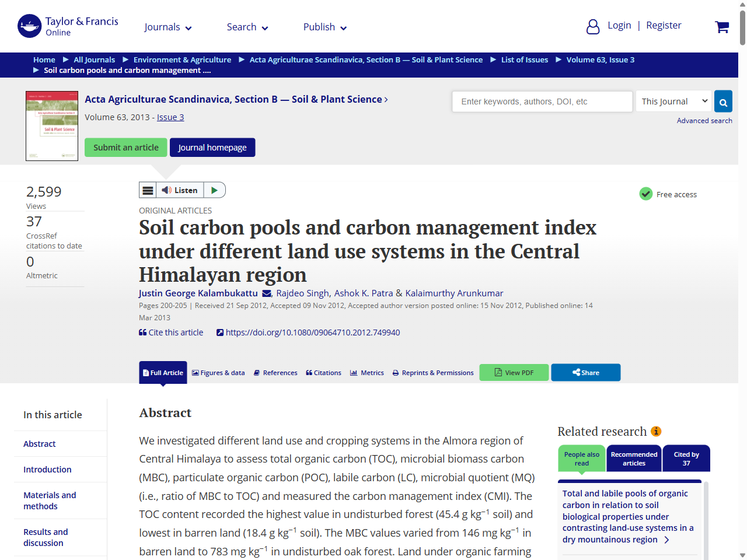
Task: Go to Home breadcrumb
Action: point(44,60)
